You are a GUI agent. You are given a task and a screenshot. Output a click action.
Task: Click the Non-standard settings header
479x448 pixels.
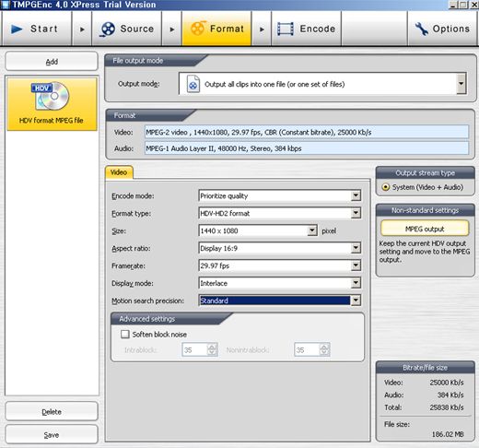click(425, 210)
